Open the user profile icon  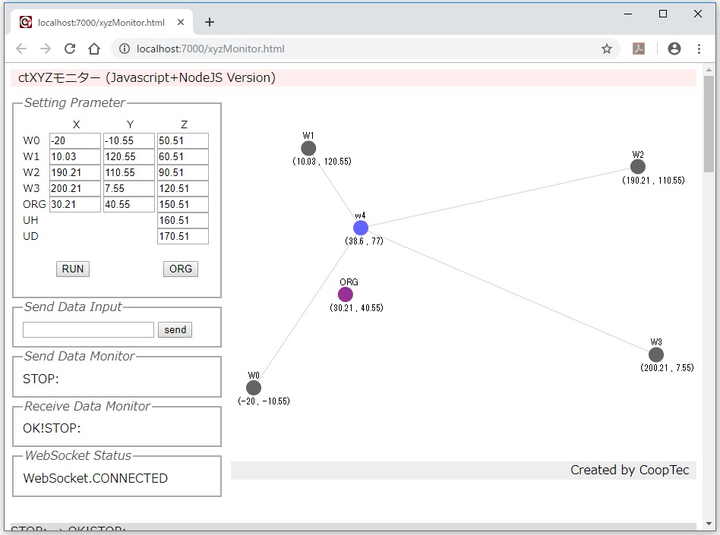(x=674, y=49)
